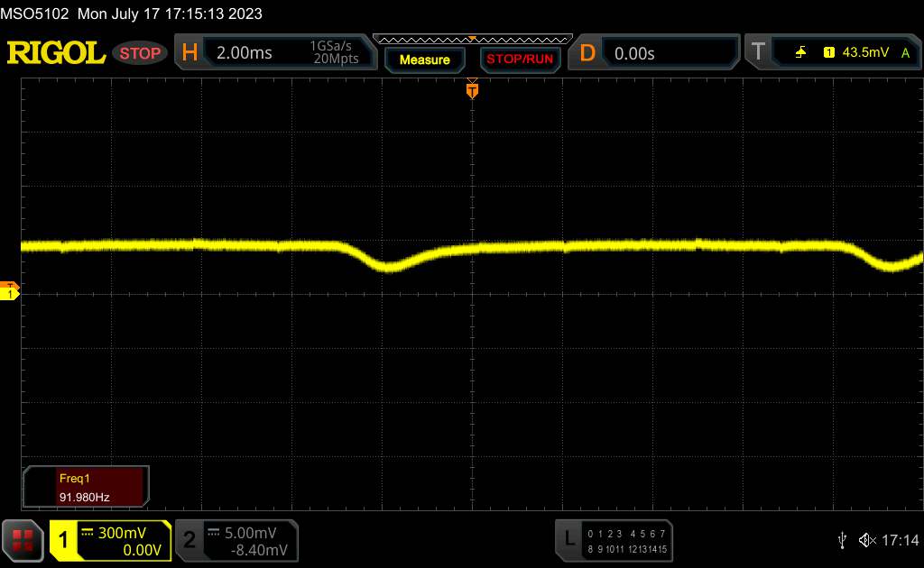Viewport: 924px width, 568px height.
Task: Open the Measure menu
Action: (424, 60)
